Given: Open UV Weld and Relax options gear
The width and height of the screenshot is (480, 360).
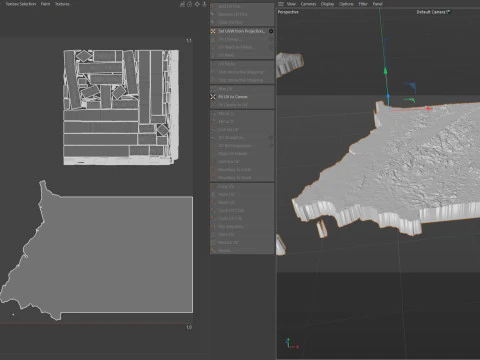Looking at the screenshot, I should tap(271, 47).
